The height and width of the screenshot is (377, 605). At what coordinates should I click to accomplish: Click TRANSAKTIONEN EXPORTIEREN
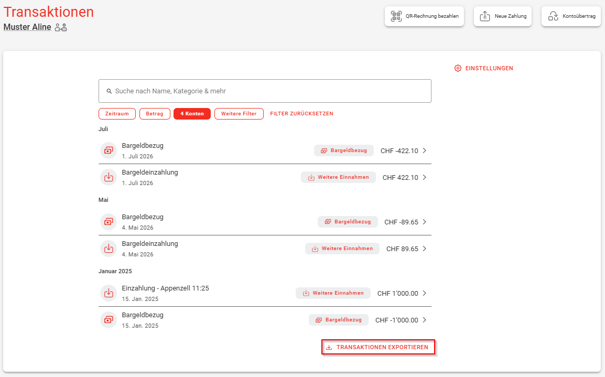(x=378, y=347)
